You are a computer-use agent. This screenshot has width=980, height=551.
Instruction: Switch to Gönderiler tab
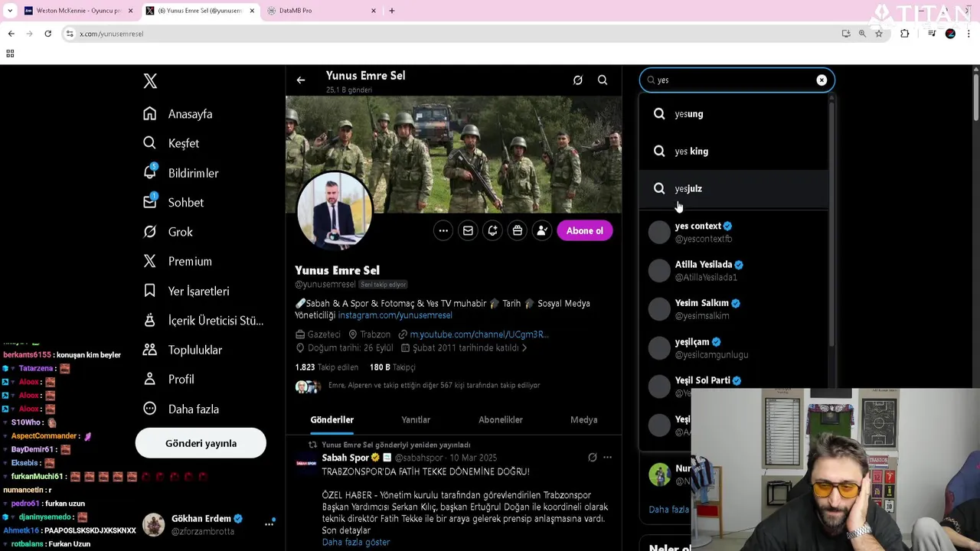(332, 419)
